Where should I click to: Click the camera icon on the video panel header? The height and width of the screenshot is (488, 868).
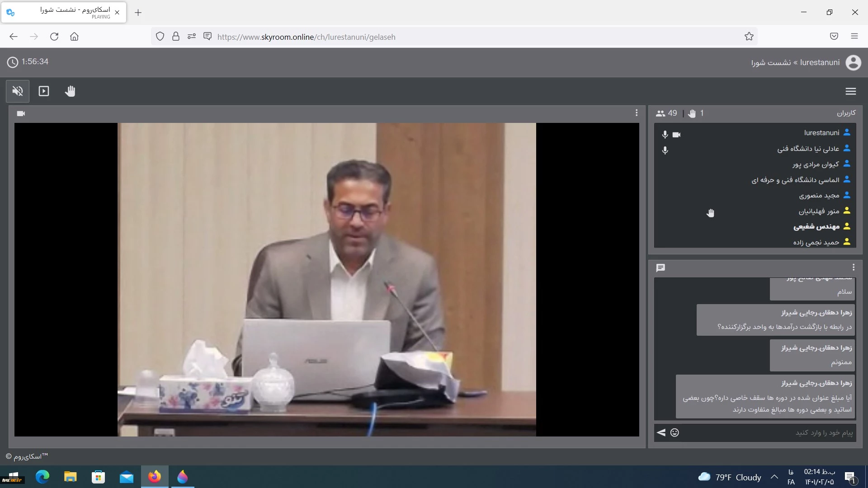(21, 113)
